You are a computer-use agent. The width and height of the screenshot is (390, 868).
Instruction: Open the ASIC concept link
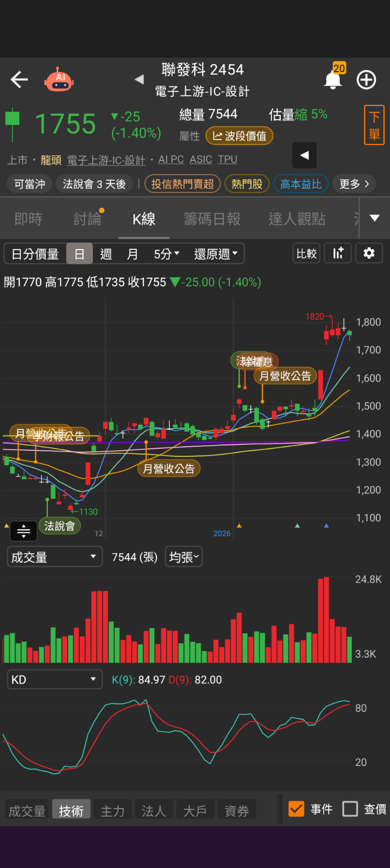click(201, 160)
